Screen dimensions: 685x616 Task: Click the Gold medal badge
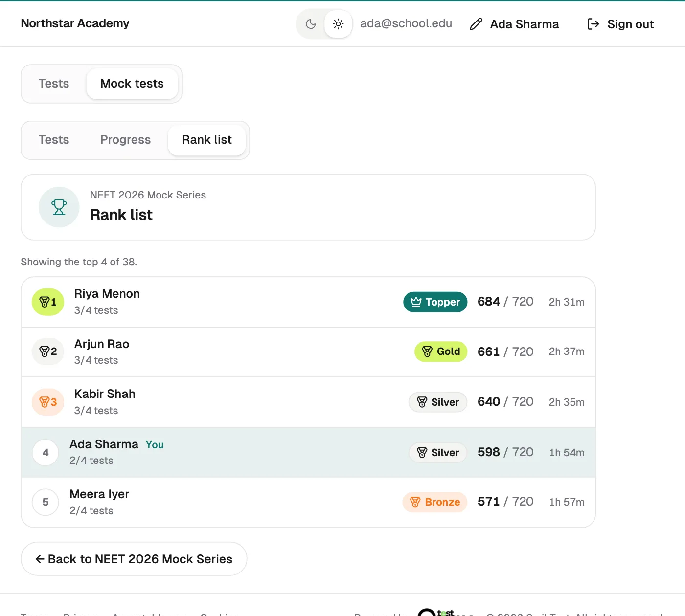coord(441,352)
